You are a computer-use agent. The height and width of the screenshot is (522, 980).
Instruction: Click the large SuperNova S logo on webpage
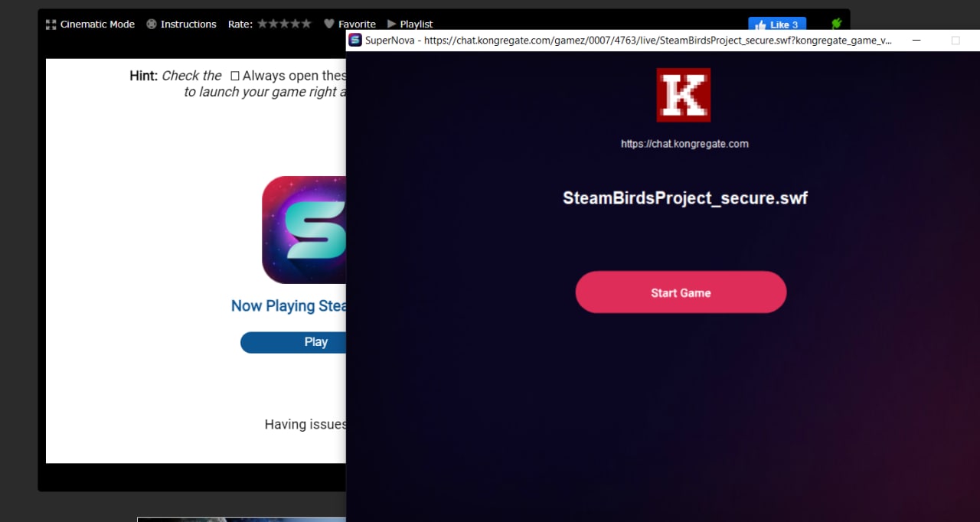pyautogui.click(x=304, y=230)
